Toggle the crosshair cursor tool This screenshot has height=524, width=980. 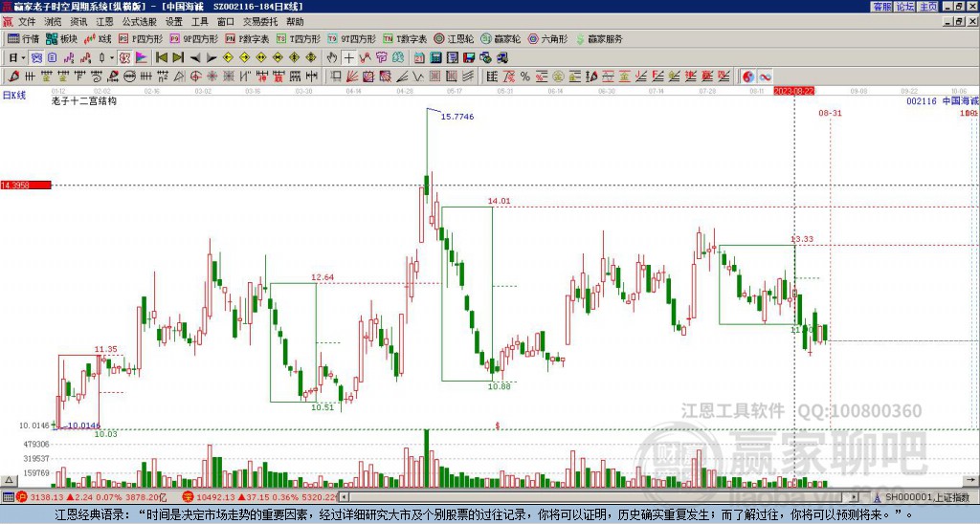tap(348, 58)
